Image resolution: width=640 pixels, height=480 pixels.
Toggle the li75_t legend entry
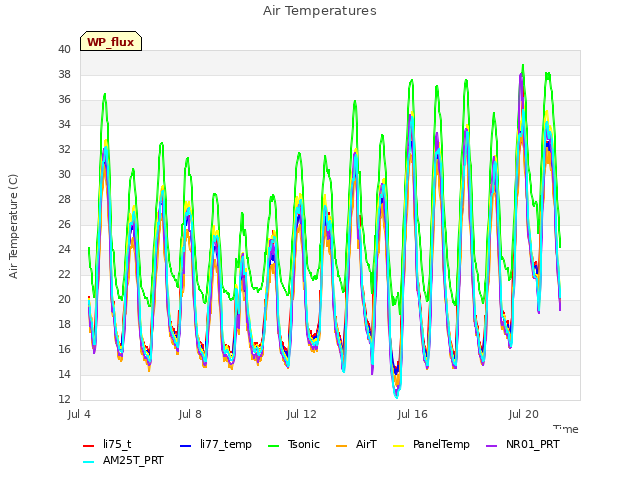[107, 444]
